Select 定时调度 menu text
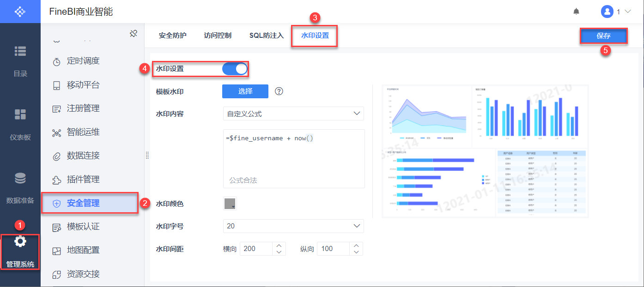The height and width of the screenshot is (287, 644). [x=83, y=61]
